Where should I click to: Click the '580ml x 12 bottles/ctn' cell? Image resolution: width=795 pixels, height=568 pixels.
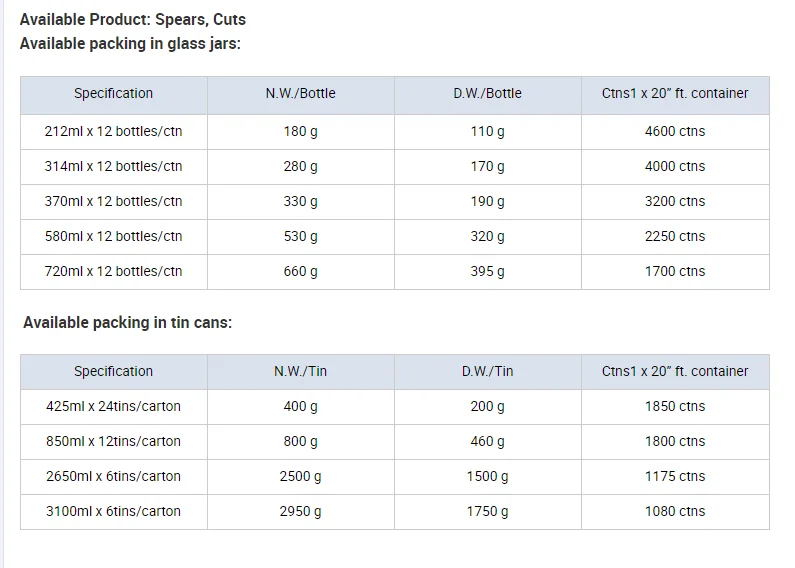coord(113,236)
